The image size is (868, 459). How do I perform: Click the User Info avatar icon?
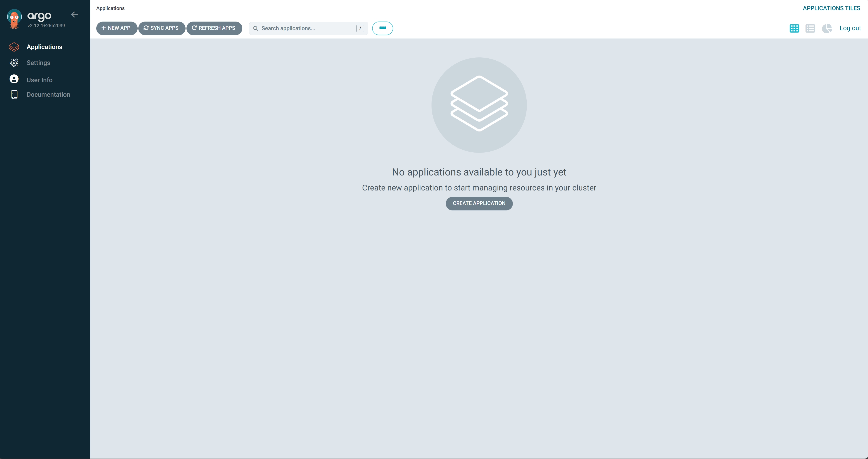(14, 79)
